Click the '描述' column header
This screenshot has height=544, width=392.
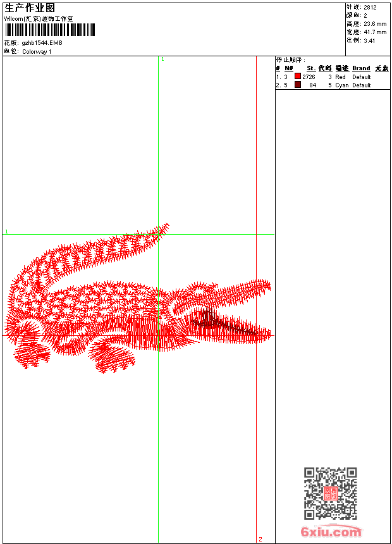coord(342,68)
